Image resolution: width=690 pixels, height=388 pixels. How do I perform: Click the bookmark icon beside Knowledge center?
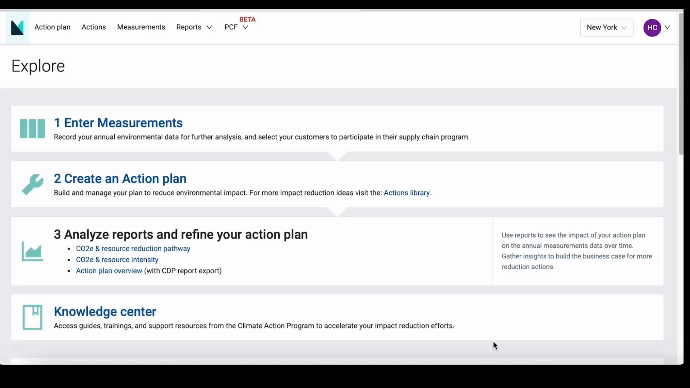33,317
